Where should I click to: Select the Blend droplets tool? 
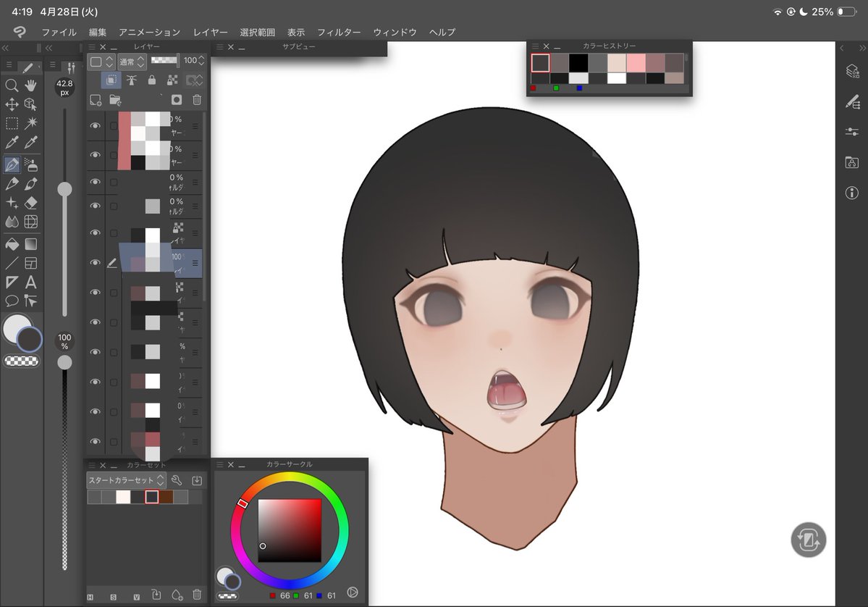12,222
